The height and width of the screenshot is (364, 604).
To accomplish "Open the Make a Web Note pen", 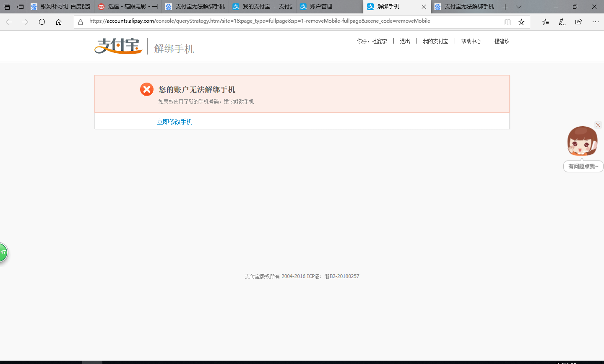I will coord(562,21).
